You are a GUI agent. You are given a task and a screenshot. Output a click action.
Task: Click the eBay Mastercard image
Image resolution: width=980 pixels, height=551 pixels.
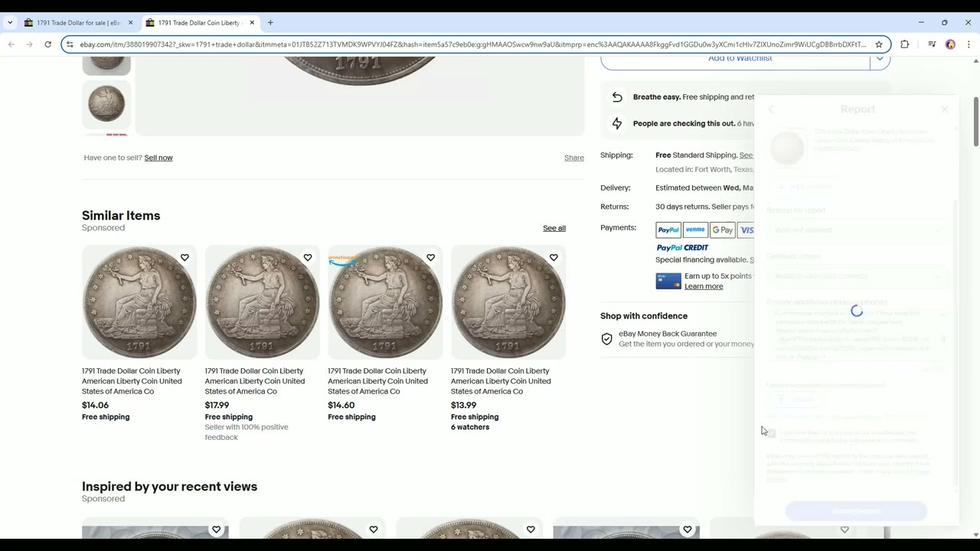[x=668, y=281]
